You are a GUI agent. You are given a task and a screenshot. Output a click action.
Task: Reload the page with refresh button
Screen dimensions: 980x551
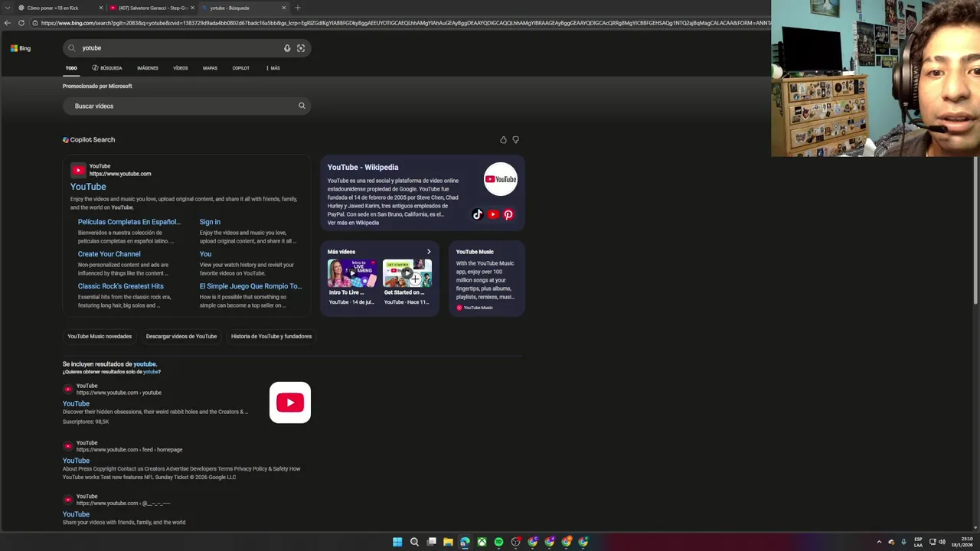click(x=21, y=23)
